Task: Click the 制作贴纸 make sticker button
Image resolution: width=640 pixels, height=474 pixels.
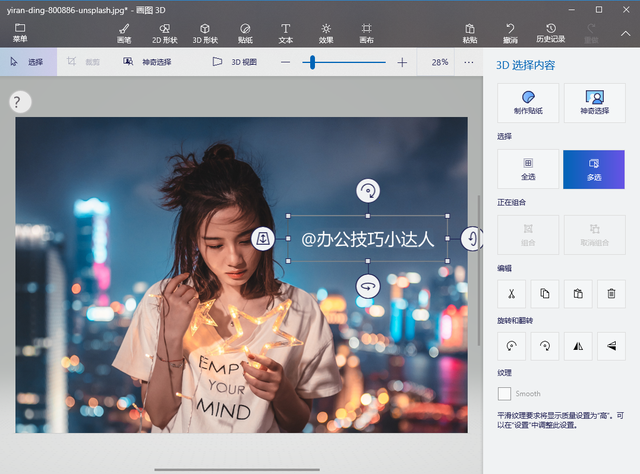Action: (527, 102)
